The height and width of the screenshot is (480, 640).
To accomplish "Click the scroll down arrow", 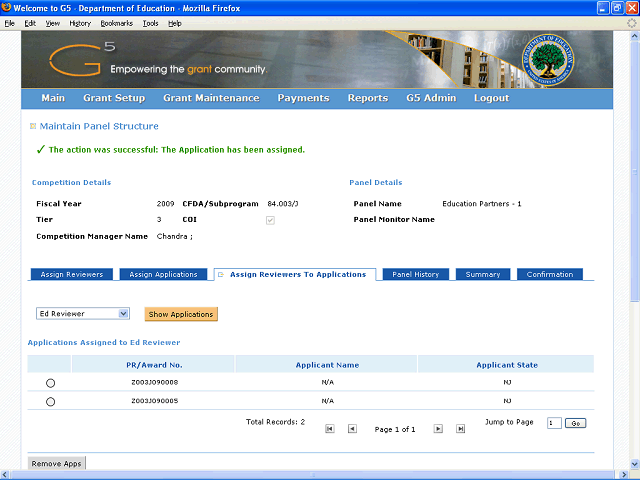I will [635, 464].
